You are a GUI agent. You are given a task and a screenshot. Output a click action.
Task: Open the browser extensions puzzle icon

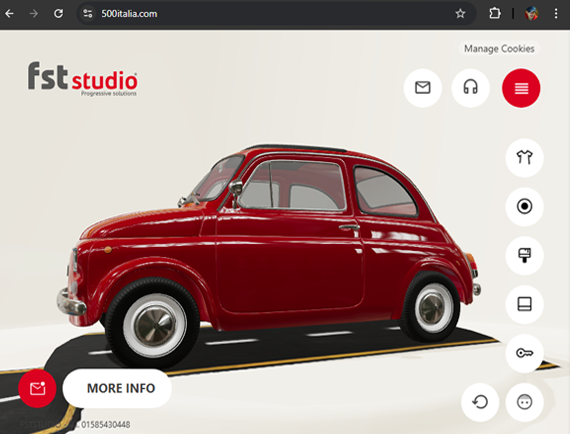coord(494,14)
